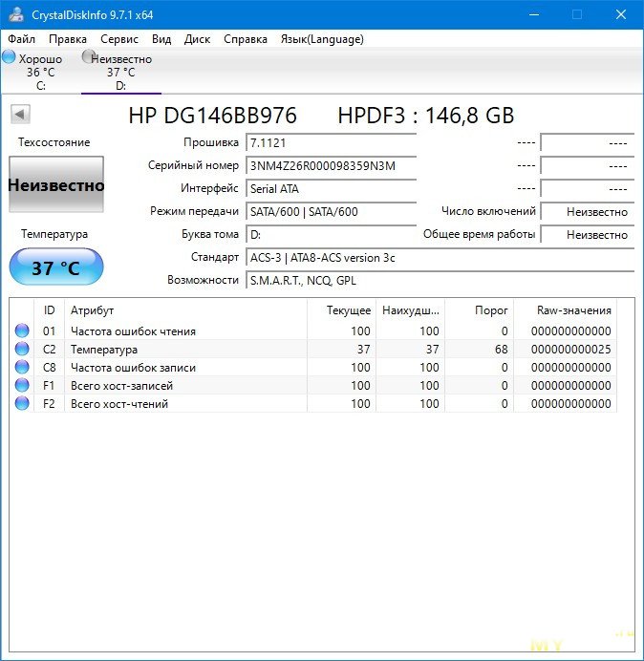The width and height of the screenshot is (644, 661).
Task: Click the Серийный номер value field
Action: tap(331, 166)
